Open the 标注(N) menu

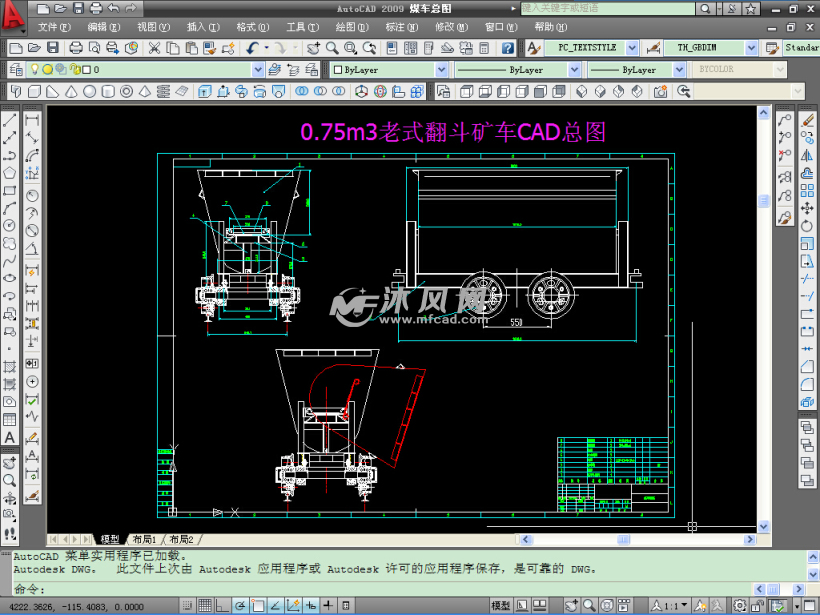[x=402, y=27]
